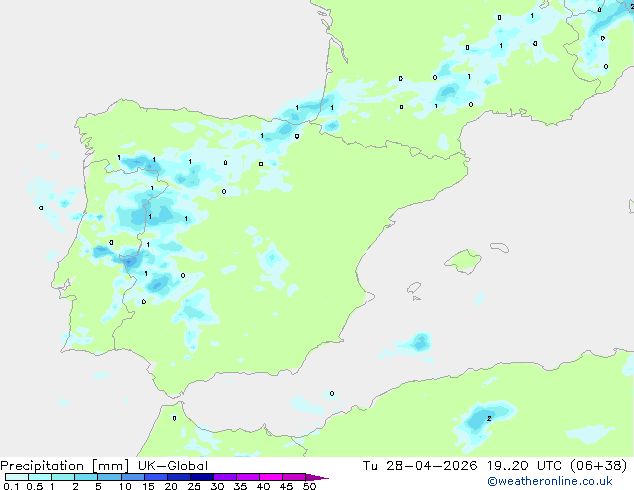
Task: Click the (06+38) model run text
Action: pos(598,466)
